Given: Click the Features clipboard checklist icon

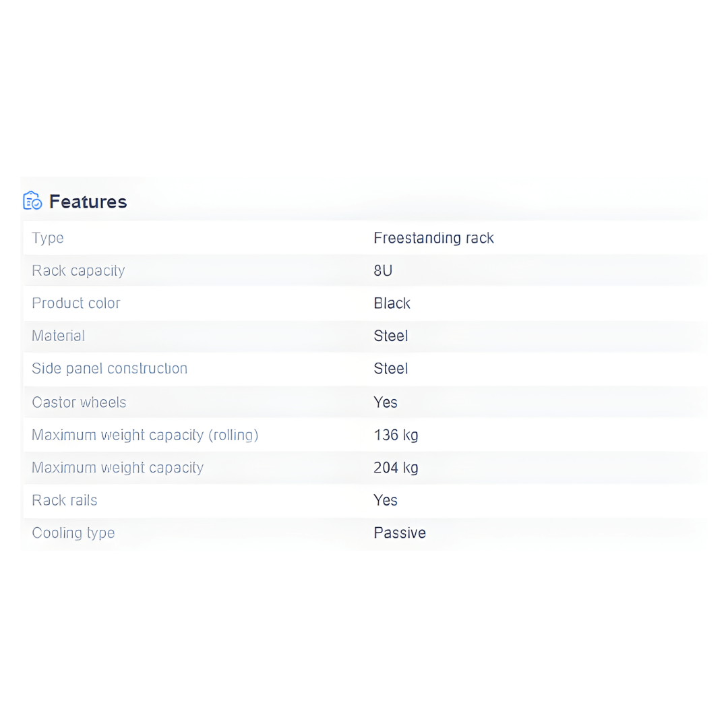Looking at the screenshot, I should pyautogui.click(x=32, y=201).
